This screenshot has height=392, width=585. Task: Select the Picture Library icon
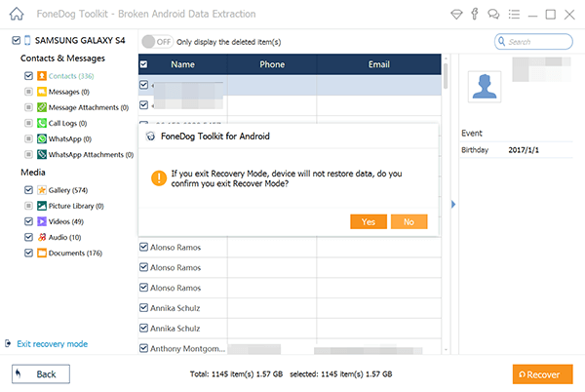[x=42, y=206]
